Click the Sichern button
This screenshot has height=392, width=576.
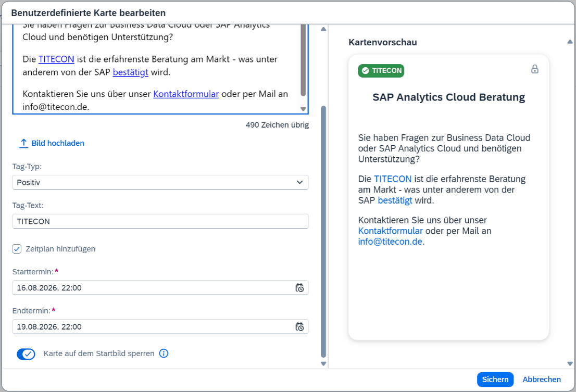[x=495, y=380]
